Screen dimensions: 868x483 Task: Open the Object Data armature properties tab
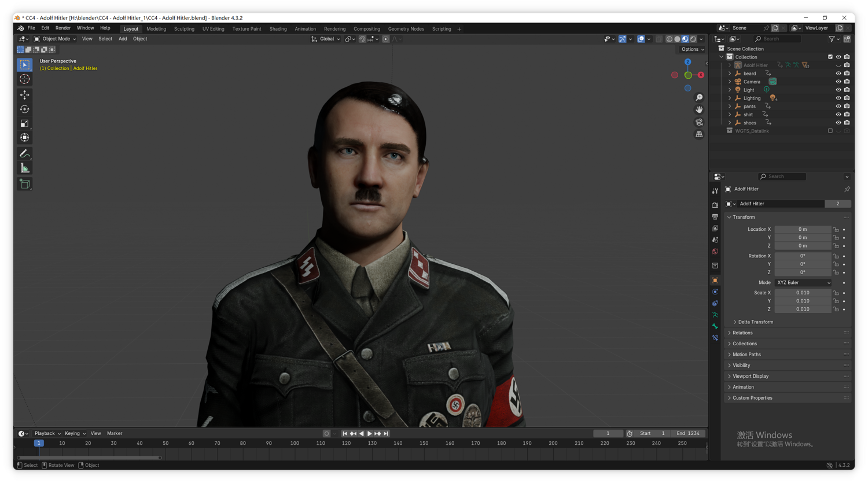tap(715, 315)
